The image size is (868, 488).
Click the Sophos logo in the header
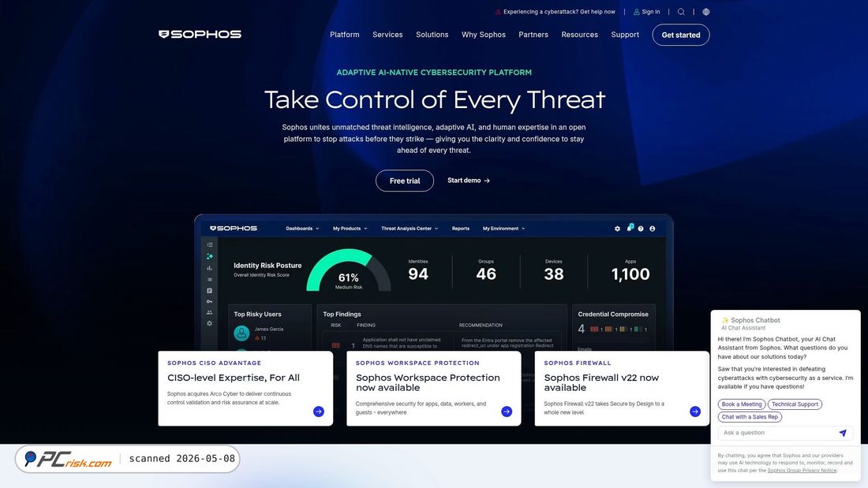pos(200,35)
